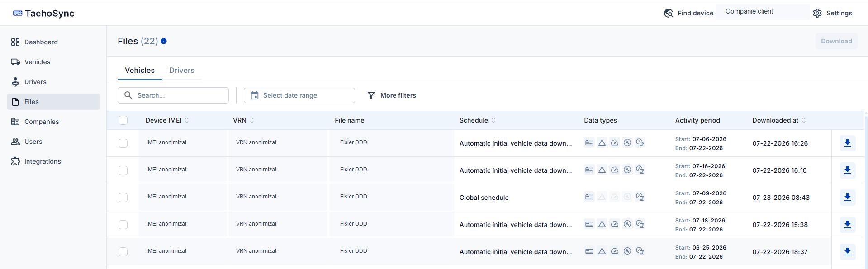Switch to the Drivers tab
Viewport: 868px width, 269px height.
pyautogui.click(x=182, y=70)
